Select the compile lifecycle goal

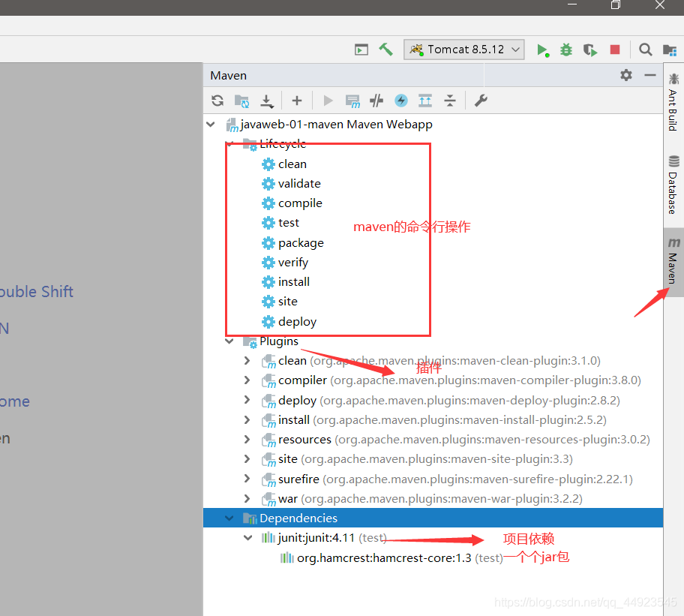292,203
